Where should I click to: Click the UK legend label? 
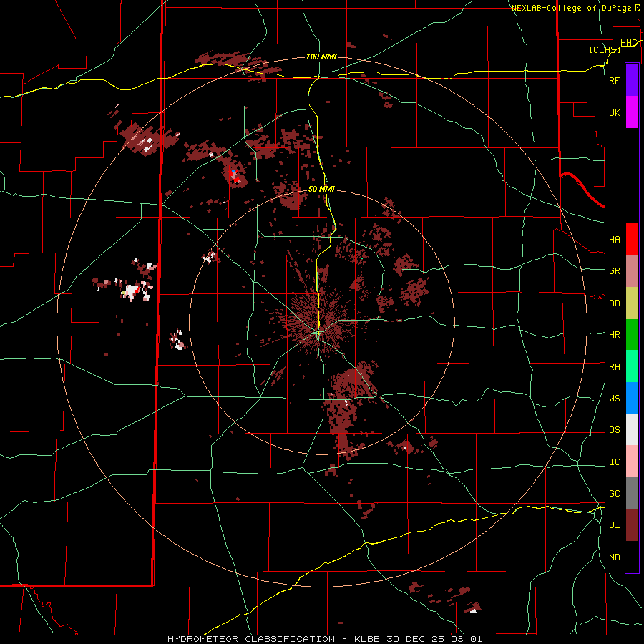614,112
